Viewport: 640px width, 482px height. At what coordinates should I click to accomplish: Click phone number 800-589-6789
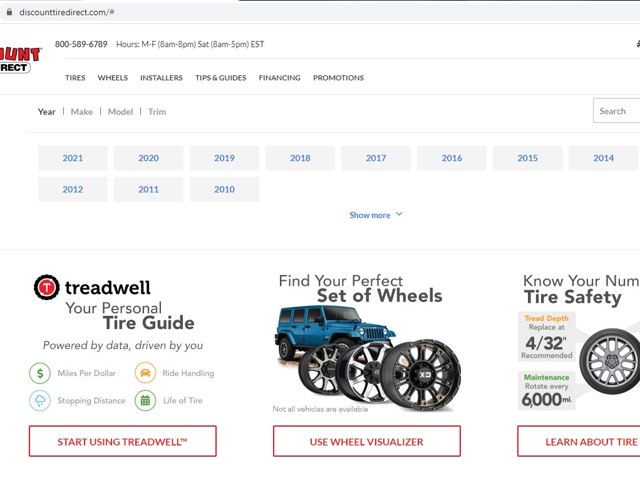[81, 44]
